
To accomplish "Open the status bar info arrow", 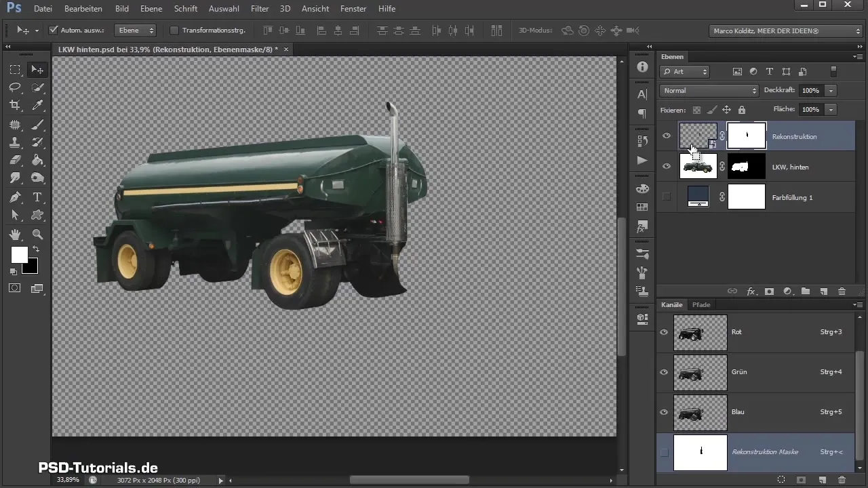I will [x=220, y=480].
